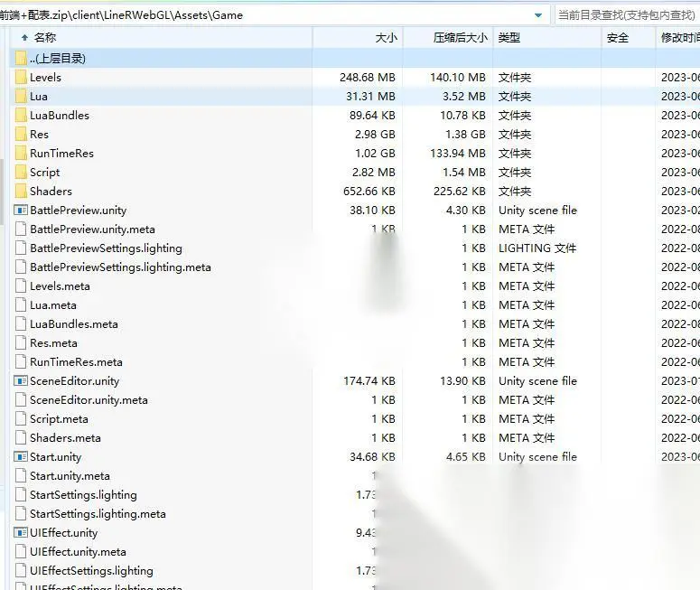
Task: Click the address path field
Action: pos(275,15)
